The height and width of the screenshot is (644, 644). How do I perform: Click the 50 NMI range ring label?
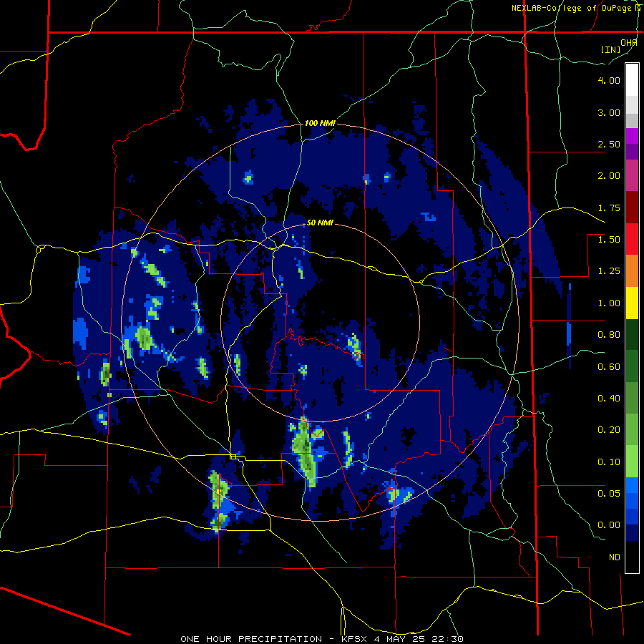coord(320,223)
